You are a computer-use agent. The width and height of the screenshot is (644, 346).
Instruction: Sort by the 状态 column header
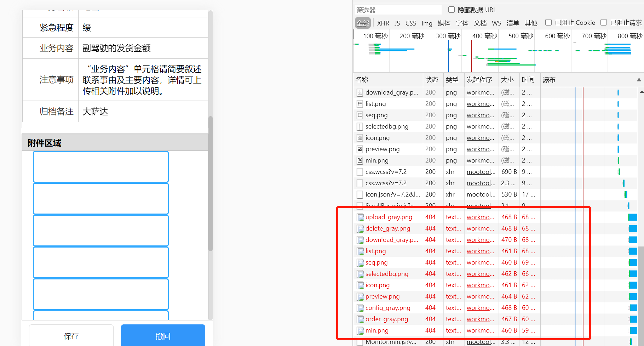pyautogui.click(x=433, y=80)
